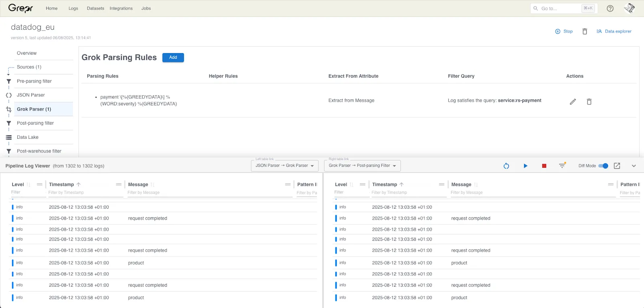Refresh the Pipeline Log Viewer
644x308 pixels.
click(506, 166)
